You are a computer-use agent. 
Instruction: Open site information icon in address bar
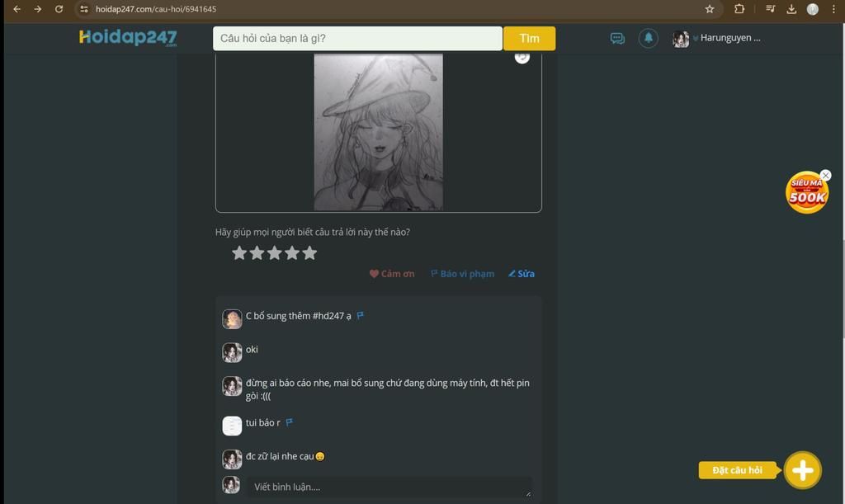[84, 9]
